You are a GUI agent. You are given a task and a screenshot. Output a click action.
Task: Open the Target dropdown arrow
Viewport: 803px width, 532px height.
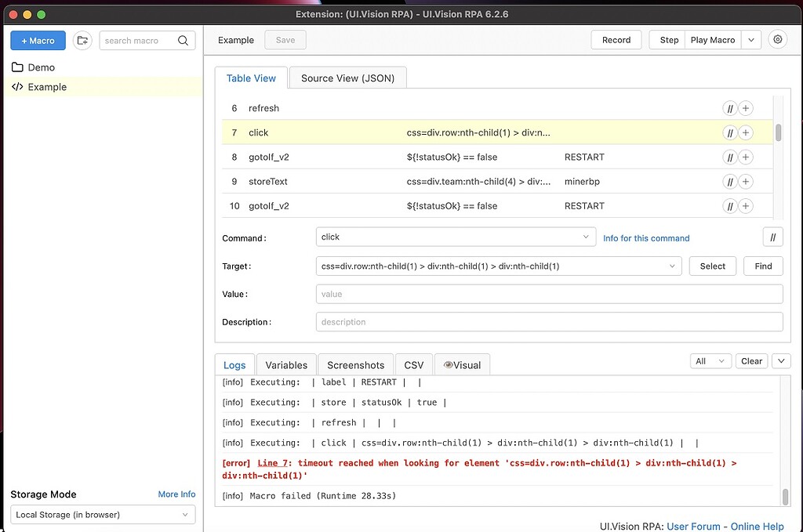(x=671, y=266)
